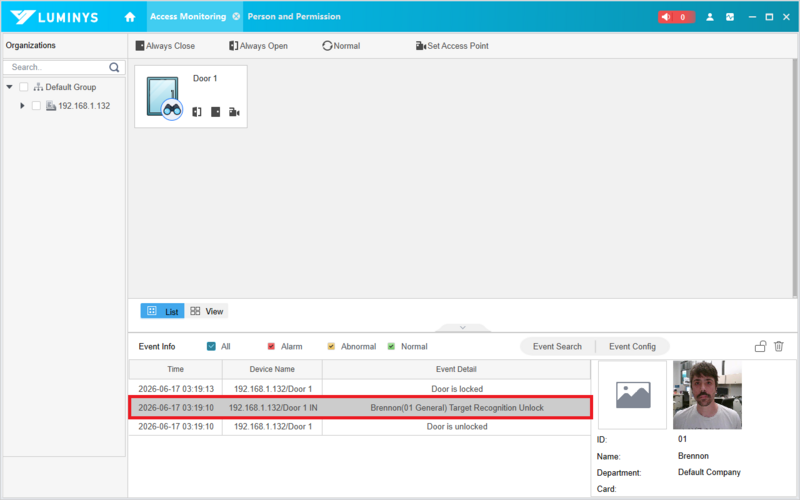Toggle the Default Group checkbox
The height and width of the screenshot is (500, 800).
coord(23,87)
